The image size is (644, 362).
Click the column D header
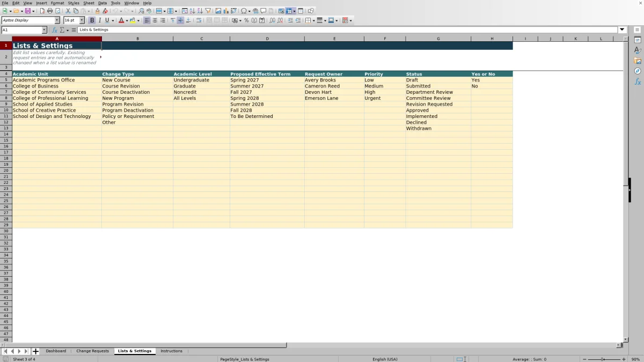click(x=267, y=39)
